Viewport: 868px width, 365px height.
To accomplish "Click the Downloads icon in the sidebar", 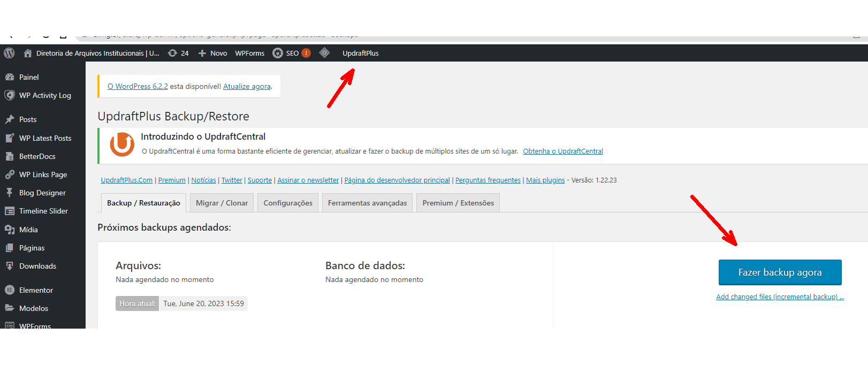I will click(10, 266).
